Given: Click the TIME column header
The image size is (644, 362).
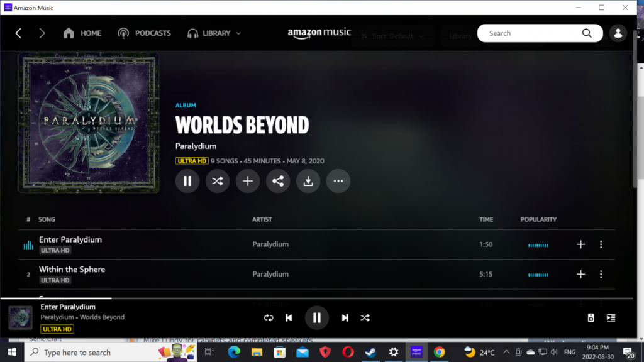Looking at the screenshot, I should pyautogui.click(x=486, y=219).
